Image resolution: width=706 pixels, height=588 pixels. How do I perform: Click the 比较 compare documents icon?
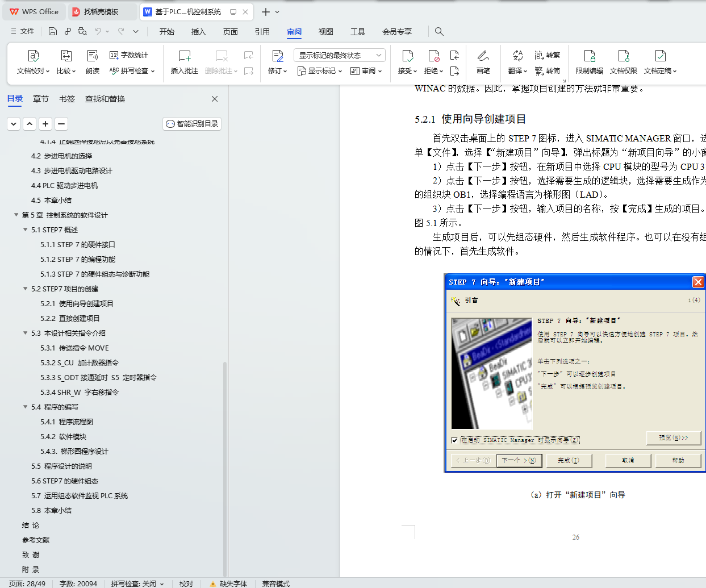(x=66, y=56)
